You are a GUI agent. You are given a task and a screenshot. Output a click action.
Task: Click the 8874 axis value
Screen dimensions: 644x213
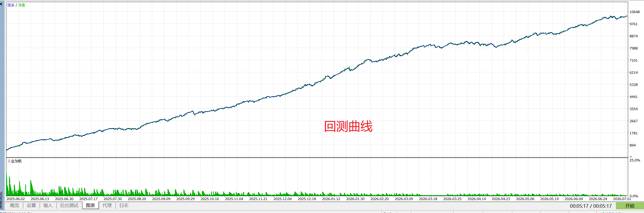pyautogui.click(x=634, y=36)
